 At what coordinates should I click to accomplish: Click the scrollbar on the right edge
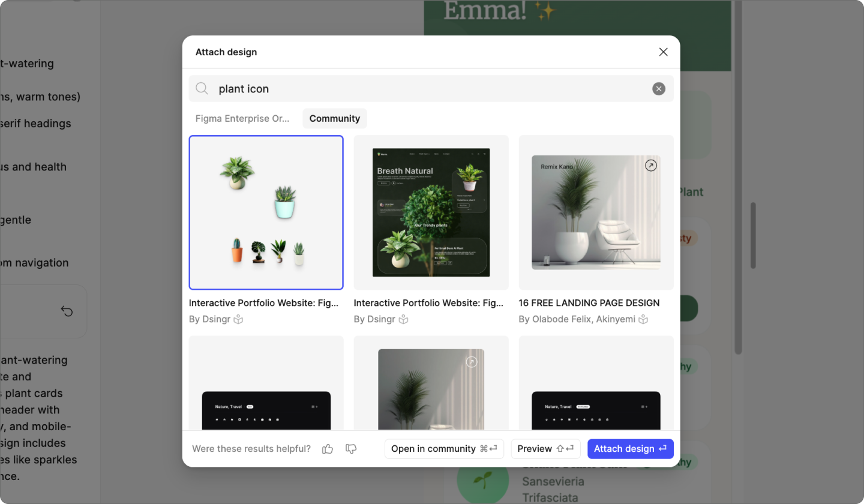754,236
